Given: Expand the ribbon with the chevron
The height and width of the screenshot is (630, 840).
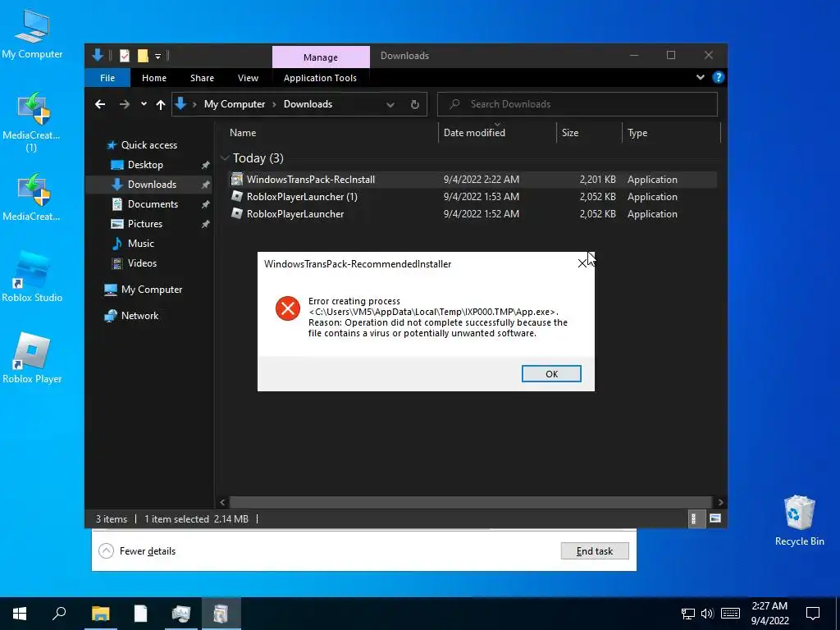Looking at the screenshot, I should click(701, 77).
